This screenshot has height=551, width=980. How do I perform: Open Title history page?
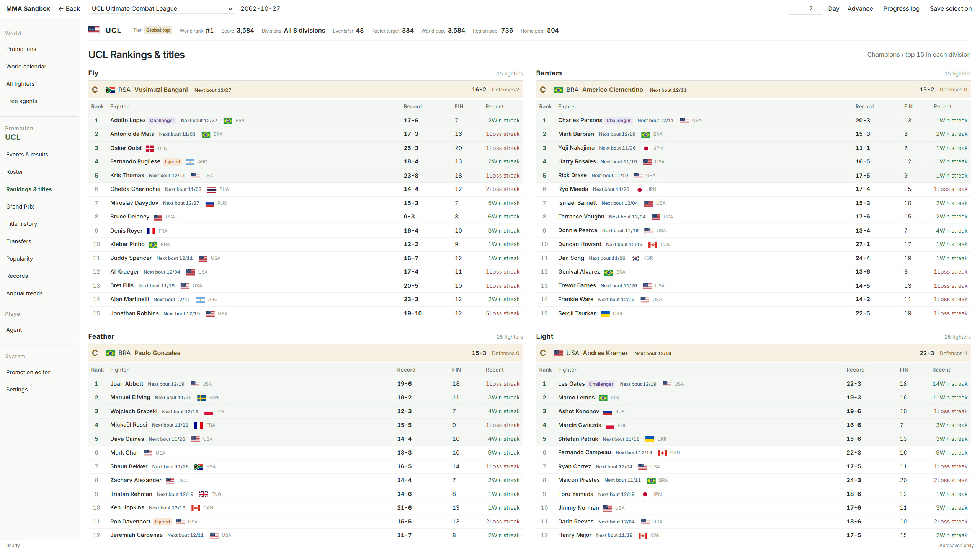pyautogui.click(x=21, y=224)
